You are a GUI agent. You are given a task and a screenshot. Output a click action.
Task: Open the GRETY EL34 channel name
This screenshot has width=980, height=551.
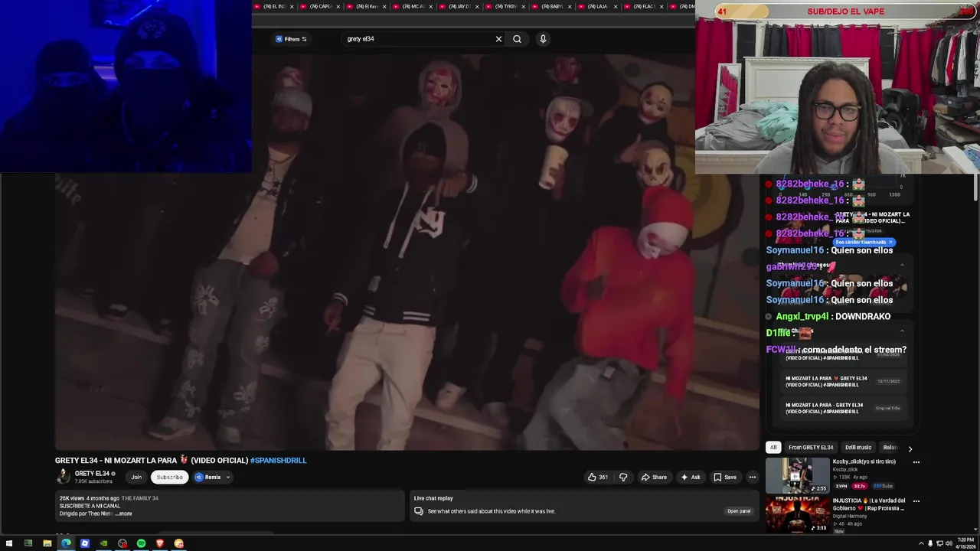click(x=92, y=474)
